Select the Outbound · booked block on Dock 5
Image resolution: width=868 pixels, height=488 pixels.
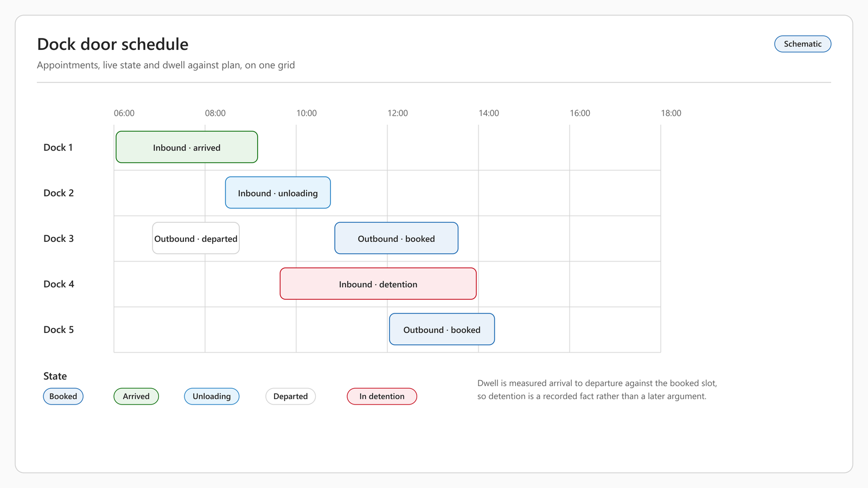click(442, 329)
